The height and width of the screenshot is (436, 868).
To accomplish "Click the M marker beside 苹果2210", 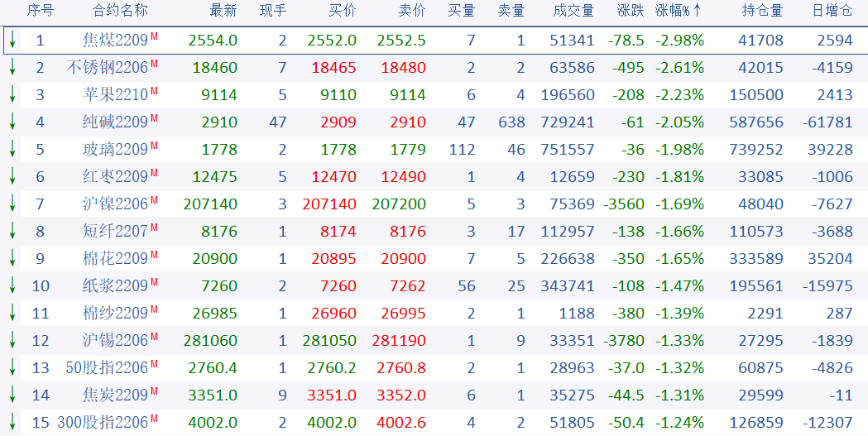I will 154,92.
